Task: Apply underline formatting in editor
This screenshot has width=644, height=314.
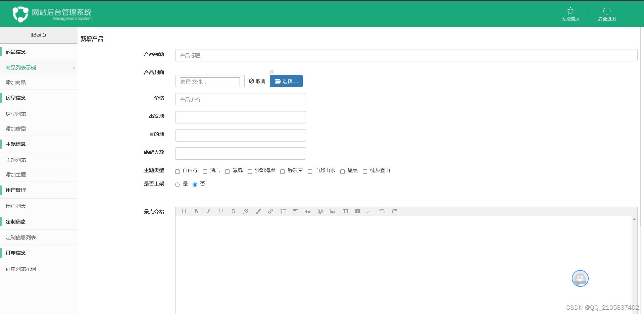Action: coord(221,211)
